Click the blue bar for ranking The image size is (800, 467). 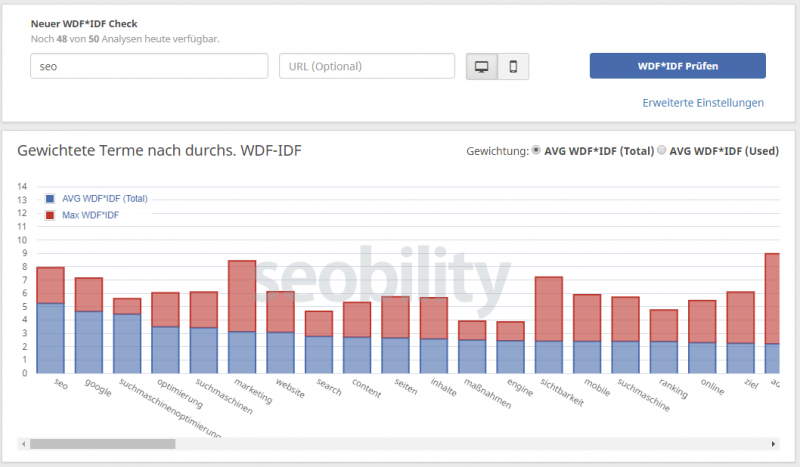coord(664,358)
